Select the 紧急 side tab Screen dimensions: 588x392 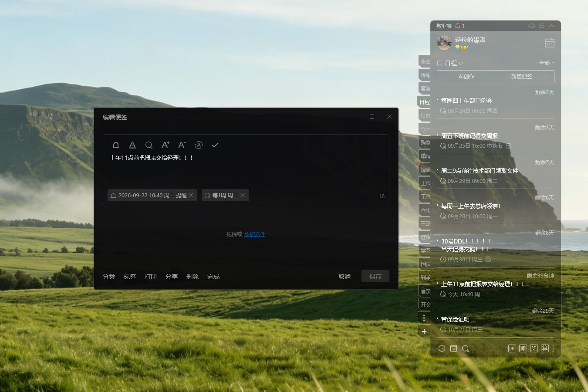[x=424, y=88]
